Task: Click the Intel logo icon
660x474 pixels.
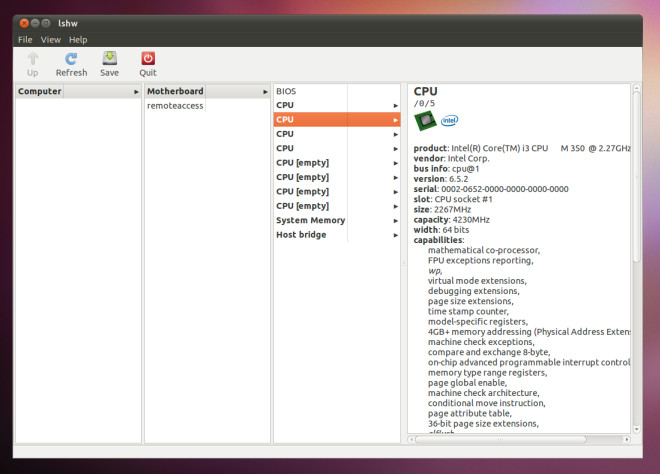Action: [449, 121]
